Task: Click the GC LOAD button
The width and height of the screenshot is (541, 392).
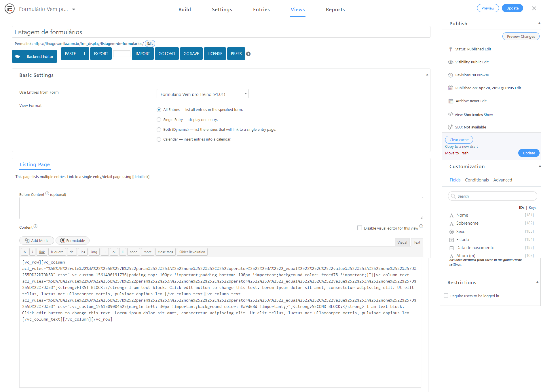Action: click(167, 54)
